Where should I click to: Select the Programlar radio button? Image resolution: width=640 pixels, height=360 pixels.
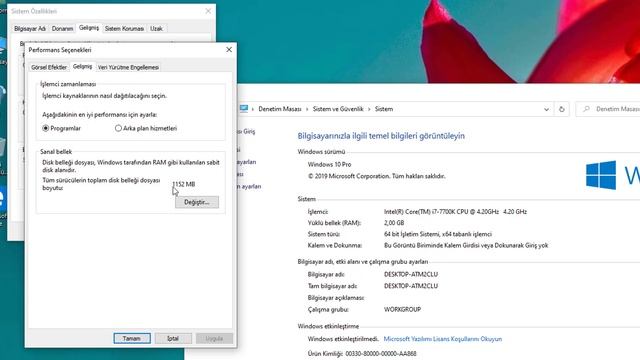click(x=46, y=128)
